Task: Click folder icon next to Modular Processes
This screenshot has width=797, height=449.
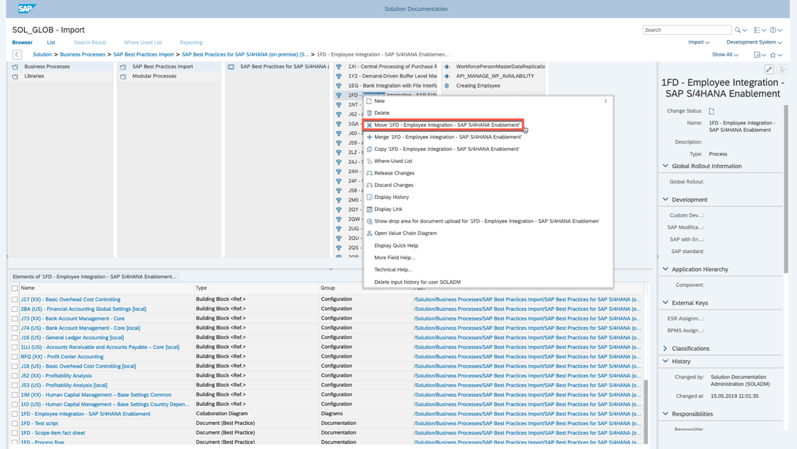Action: pos(123,76)
